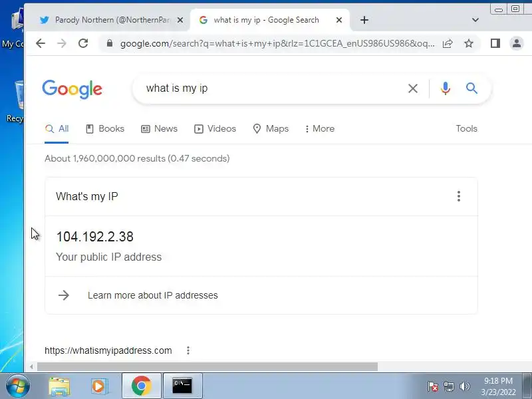Start voice search with the microphone icon

(x=445, y=88)
